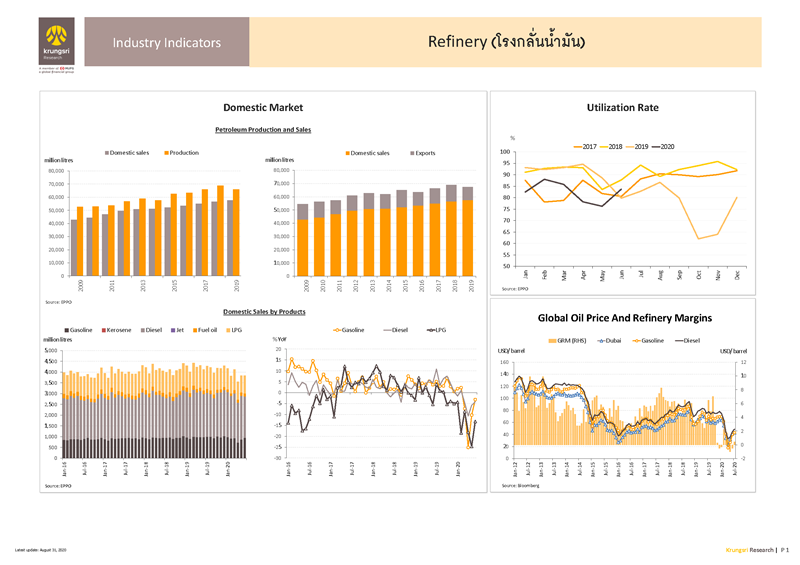Image resolution: width=800 pixels, height=565 pixels.
Task: Open the Domestic Sales by Products heading
Action: coord(263,311)
